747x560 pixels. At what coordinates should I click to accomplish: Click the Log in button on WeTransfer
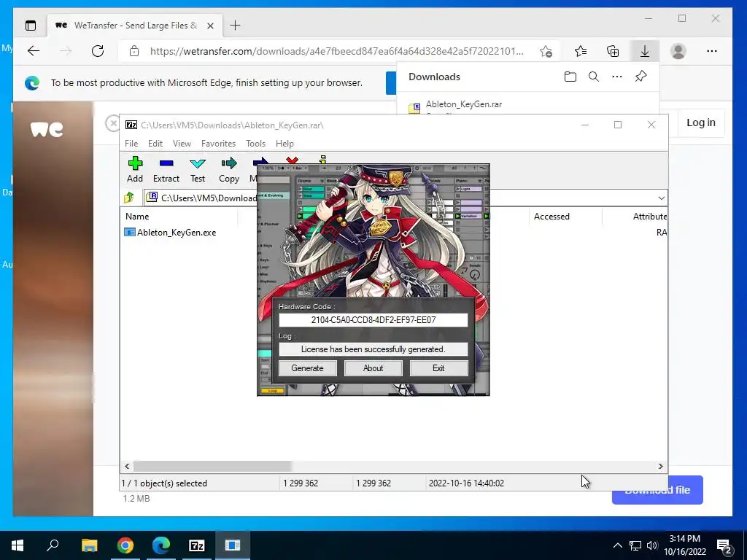click(701, 122)
